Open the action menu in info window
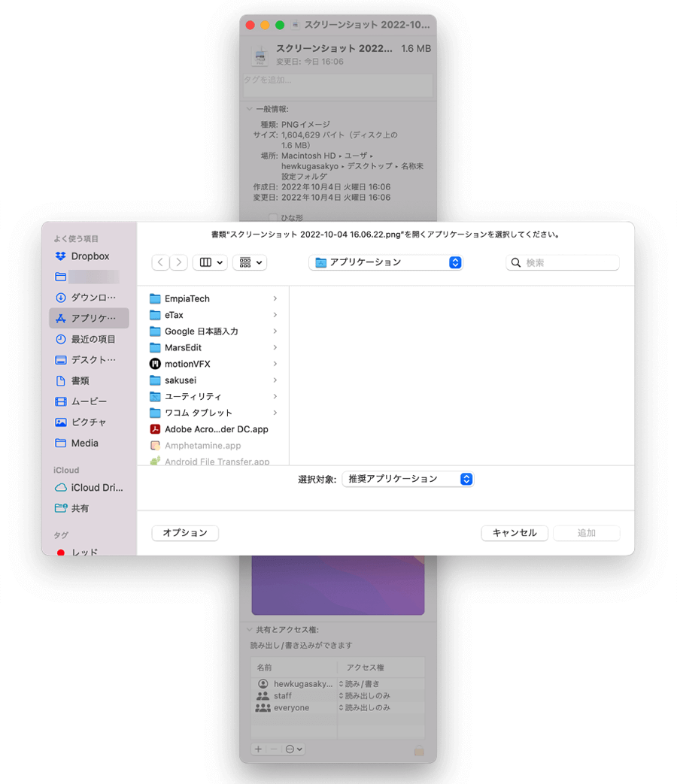This screenshot has width=677, height=784. pyautogui.click(x=293, y=749)
